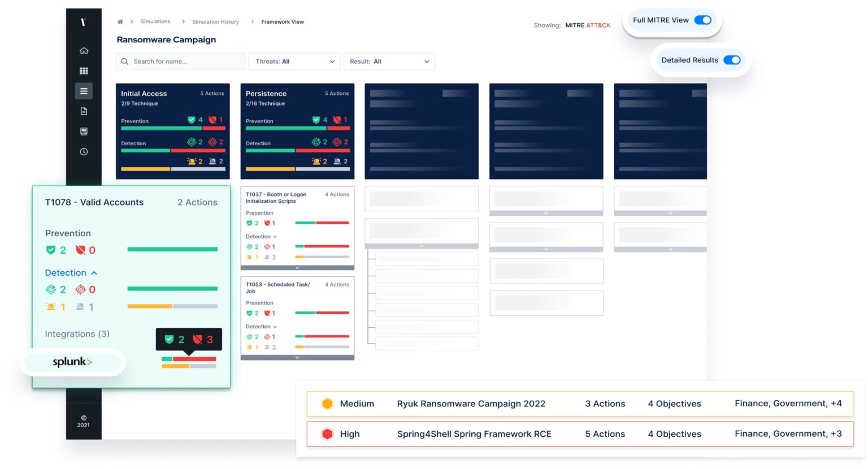Viewport: 868px width, 469px height.
Task: Click the orange Medium severity hexagon icon
Action: point(327,403)
